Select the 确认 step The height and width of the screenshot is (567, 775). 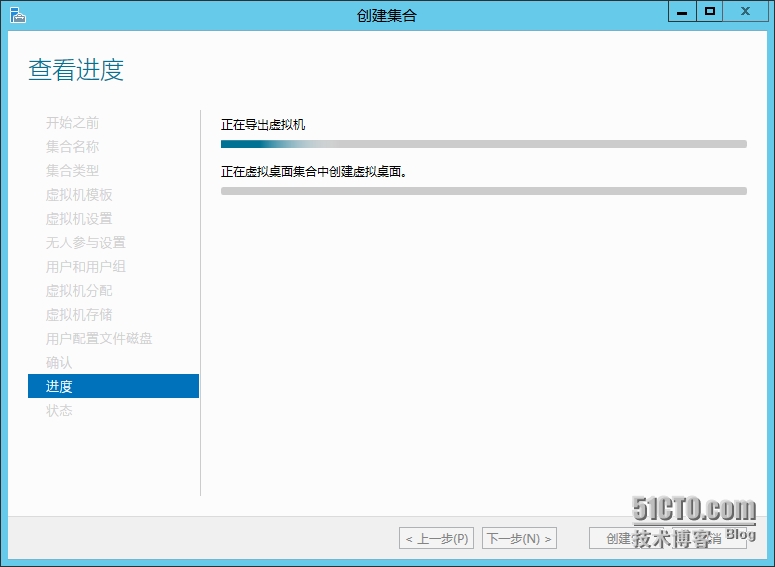[x=59, y=363]
